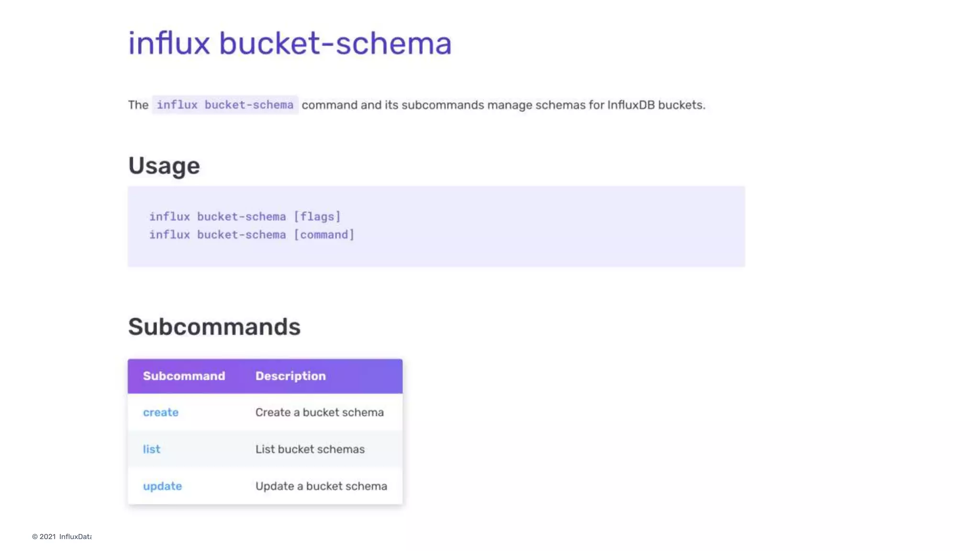The image size is (980, 551).
Task: Click the sentence mentioning InfluxDB buckets
Action: click(503, 105)
